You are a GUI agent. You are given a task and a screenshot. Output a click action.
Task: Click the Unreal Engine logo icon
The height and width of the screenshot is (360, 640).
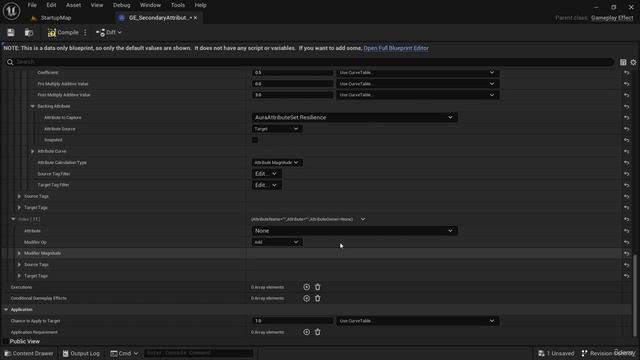(x=11, y=11)
